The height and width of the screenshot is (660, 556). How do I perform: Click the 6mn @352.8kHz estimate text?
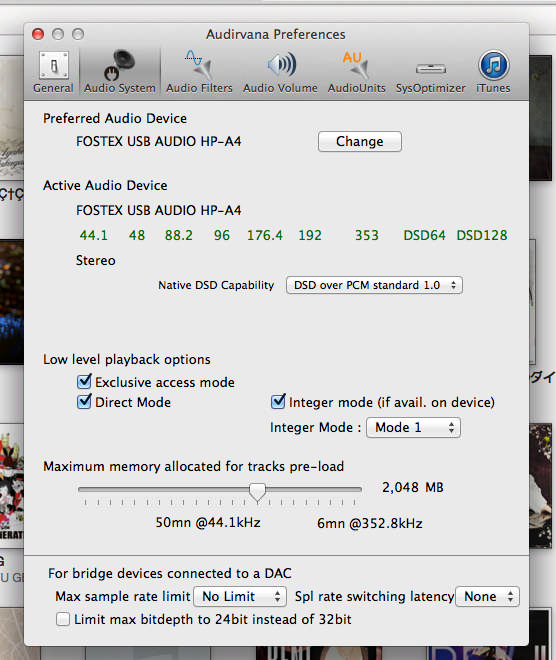[370, 523]
